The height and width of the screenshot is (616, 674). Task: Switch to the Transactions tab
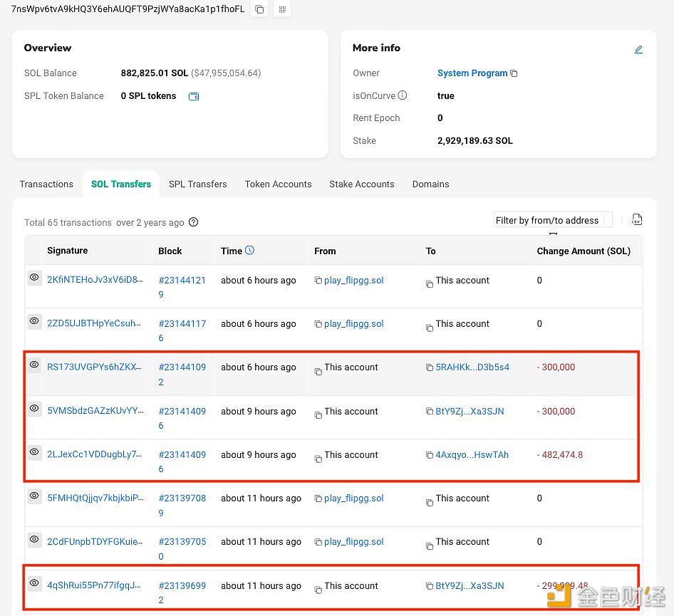pos(46,184)
